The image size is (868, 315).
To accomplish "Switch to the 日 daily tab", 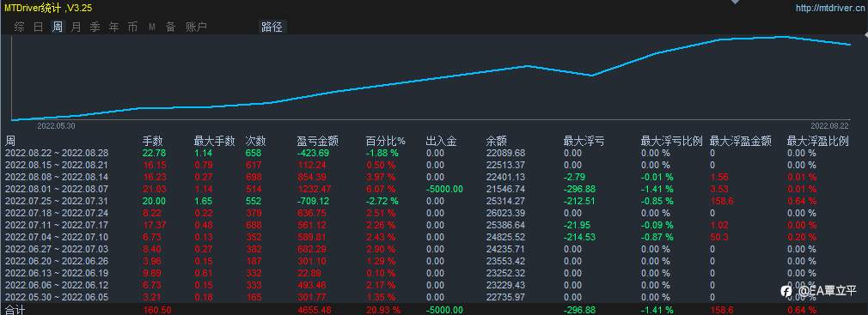I will (x=38, y=27).
